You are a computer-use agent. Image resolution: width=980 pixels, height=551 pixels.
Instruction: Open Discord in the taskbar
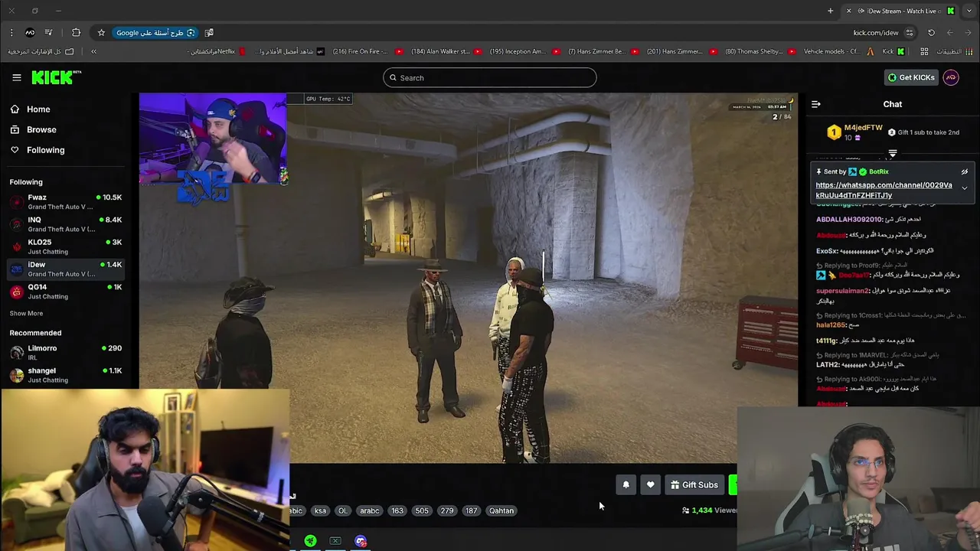pyautogui.click(x=361, y=542)
